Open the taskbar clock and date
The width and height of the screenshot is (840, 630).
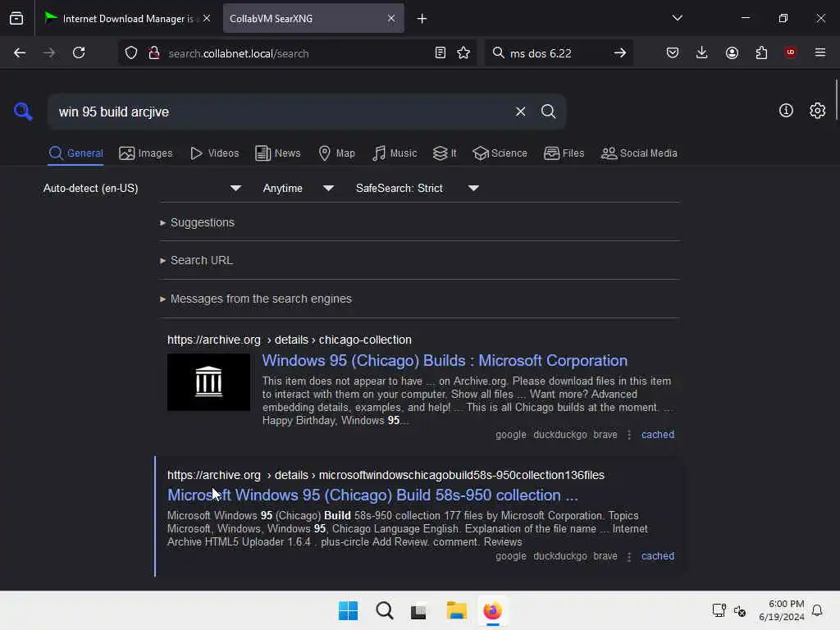click(x=781, y=610)
